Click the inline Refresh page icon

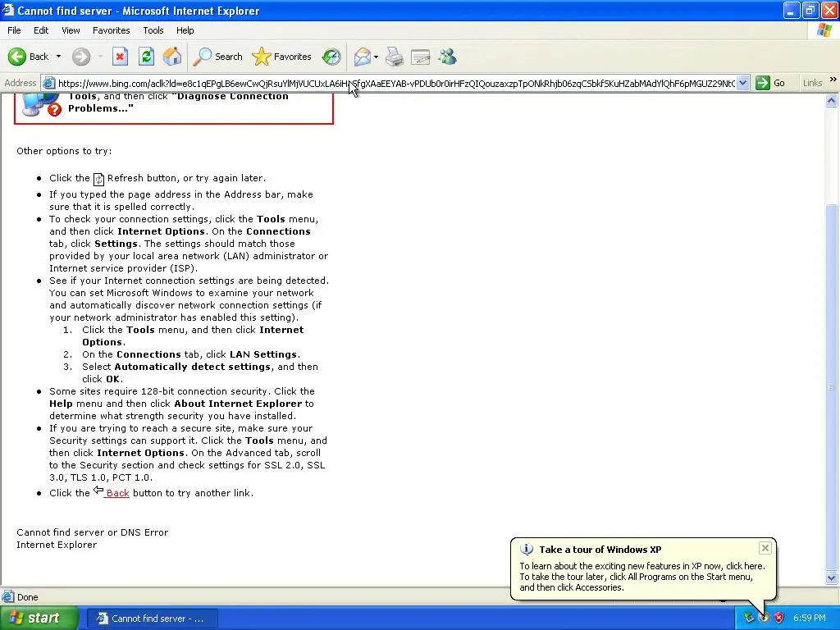pos(98,179)
